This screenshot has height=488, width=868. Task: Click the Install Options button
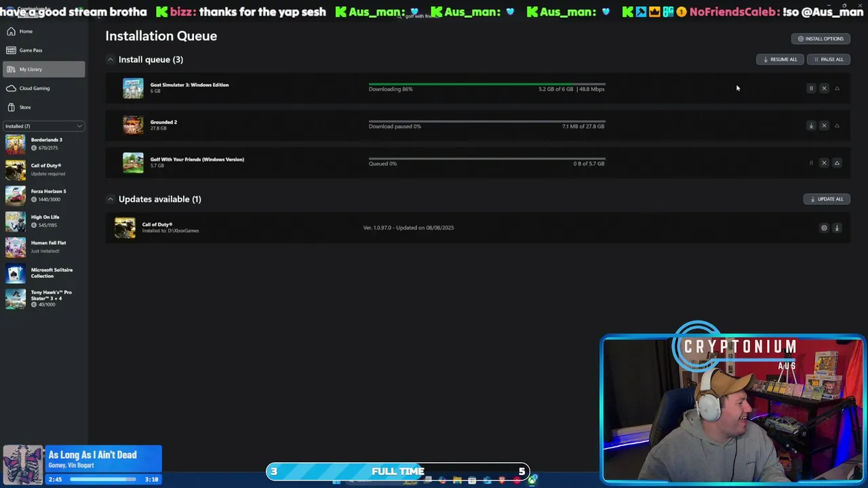click(x=821, y=39)
